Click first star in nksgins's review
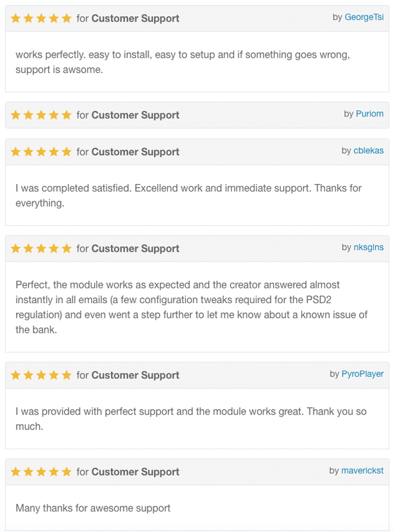The height and width of the screenshot is (532, 395). tap(15, 249)
